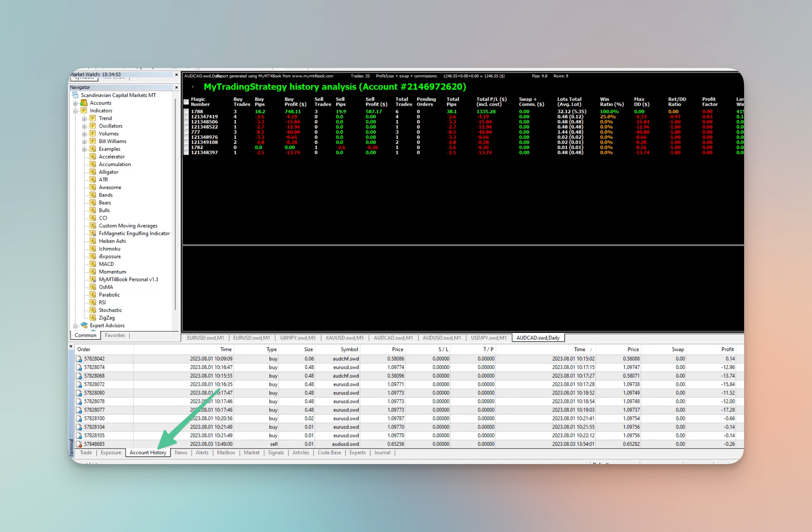The image size is (812, 532).
Task: Click the icon of order 57828042
Action: (79, 359)
